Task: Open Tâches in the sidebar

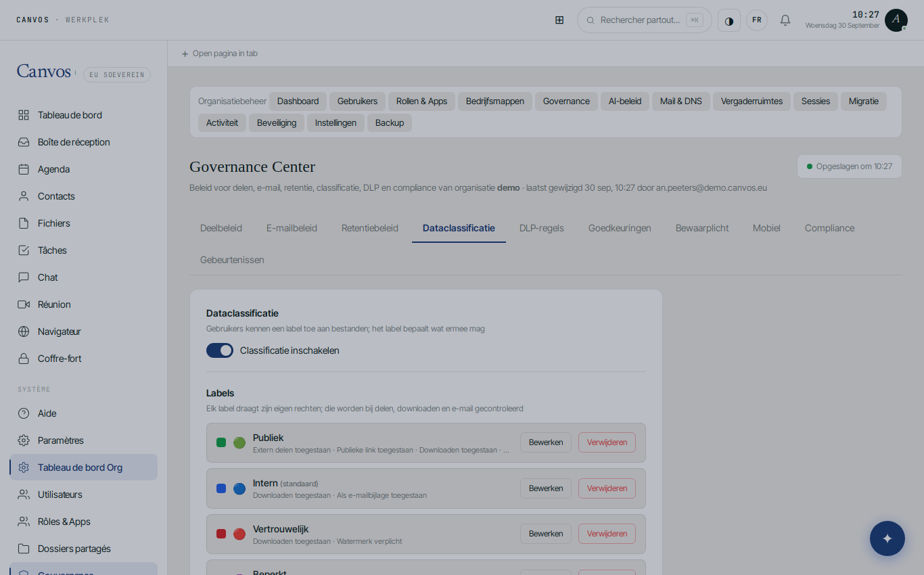Action: (83, 250)
